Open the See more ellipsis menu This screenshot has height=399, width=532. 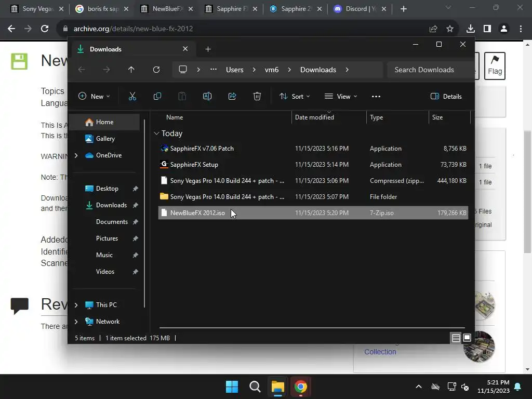click(376, 96)
